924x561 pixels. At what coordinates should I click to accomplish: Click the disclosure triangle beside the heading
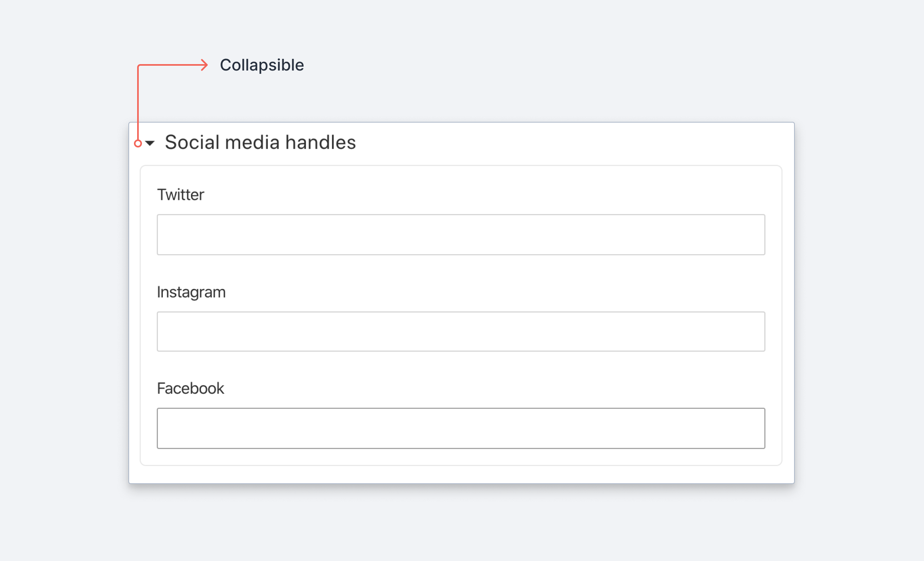click(150, 142)
